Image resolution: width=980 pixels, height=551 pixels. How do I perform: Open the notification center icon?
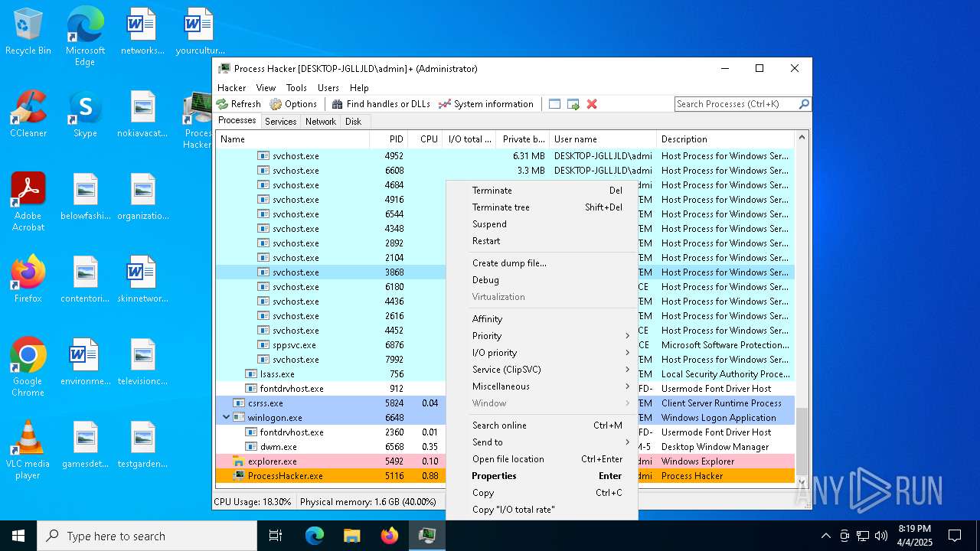(x=955, y=536)
